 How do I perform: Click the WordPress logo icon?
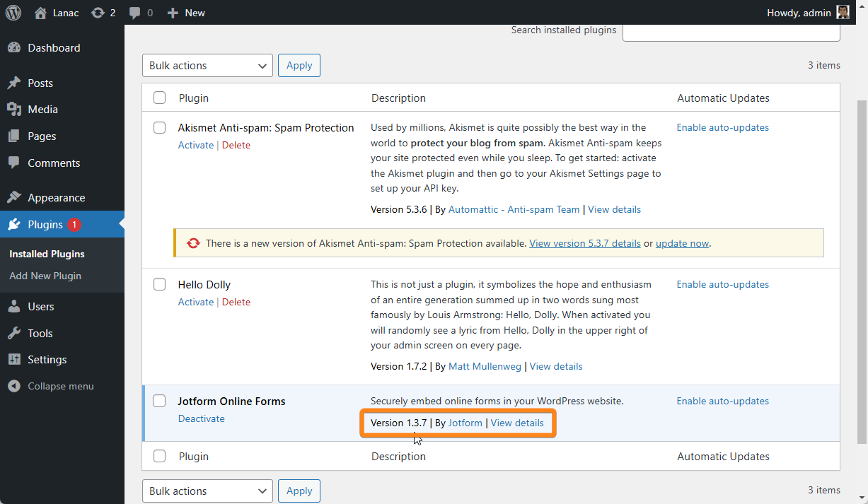click(x=13, y=13)
